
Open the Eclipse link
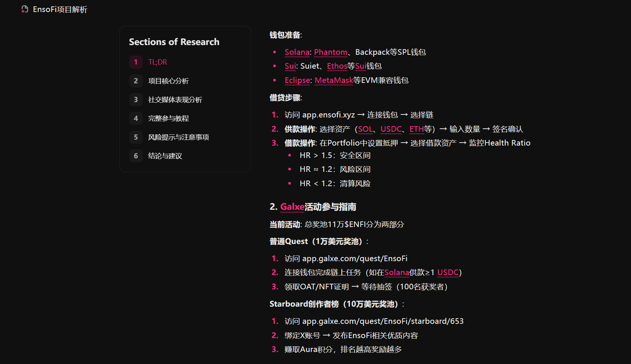(297, 80)
